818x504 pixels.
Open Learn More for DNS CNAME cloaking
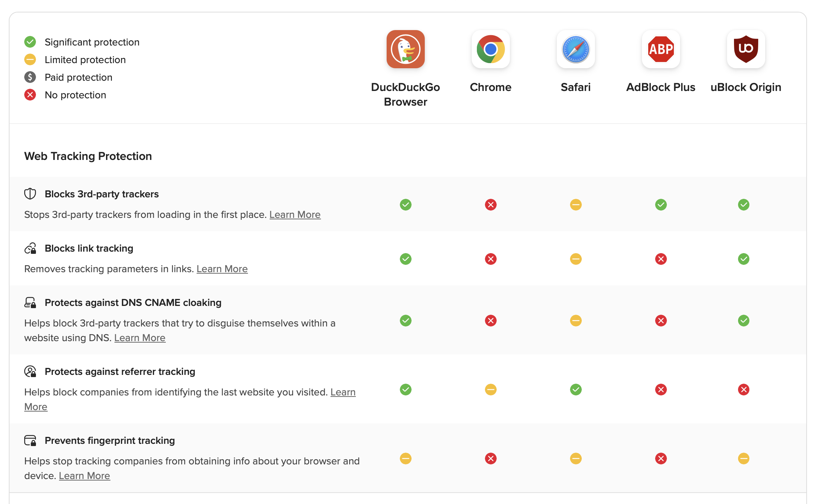(x=140, y=338)
